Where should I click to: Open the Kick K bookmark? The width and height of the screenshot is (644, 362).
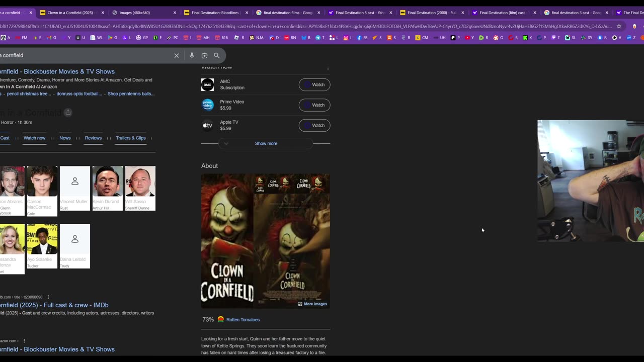click(x=527, y=38)
